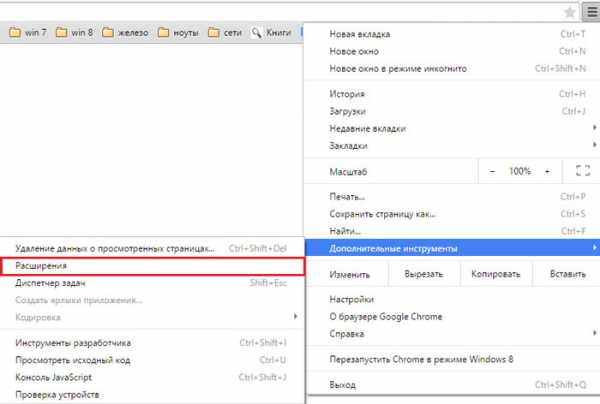Open Консоль JavaScript
600x404 pixels.
152,377
